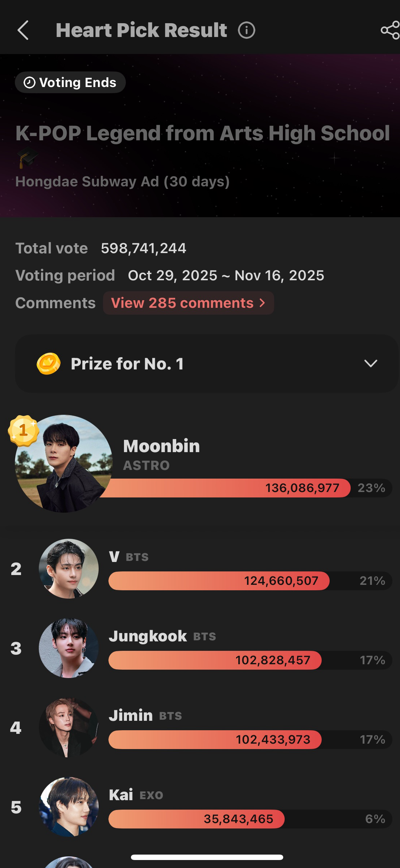
Task: Open V's profile photo
Action: coord(69,569)
